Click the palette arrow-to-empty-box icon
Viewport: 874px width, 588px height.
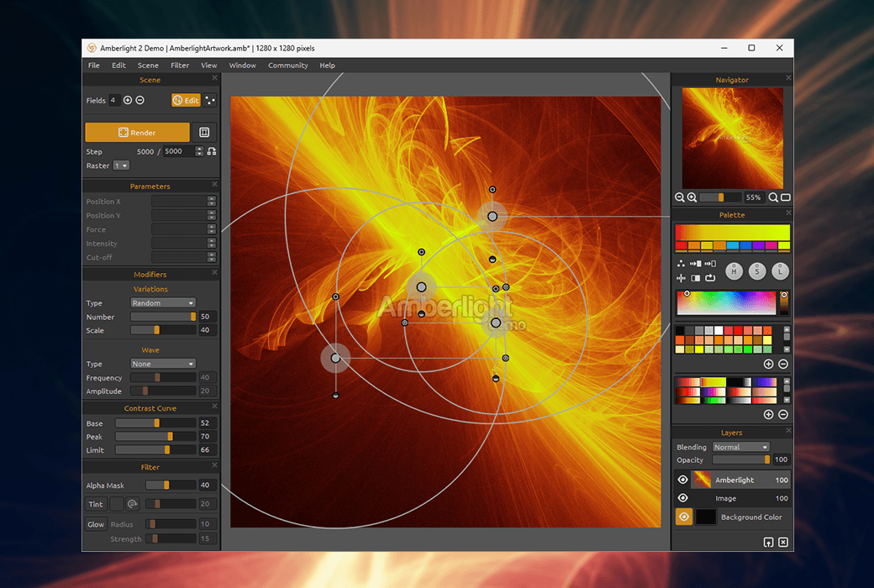point(709,264)
